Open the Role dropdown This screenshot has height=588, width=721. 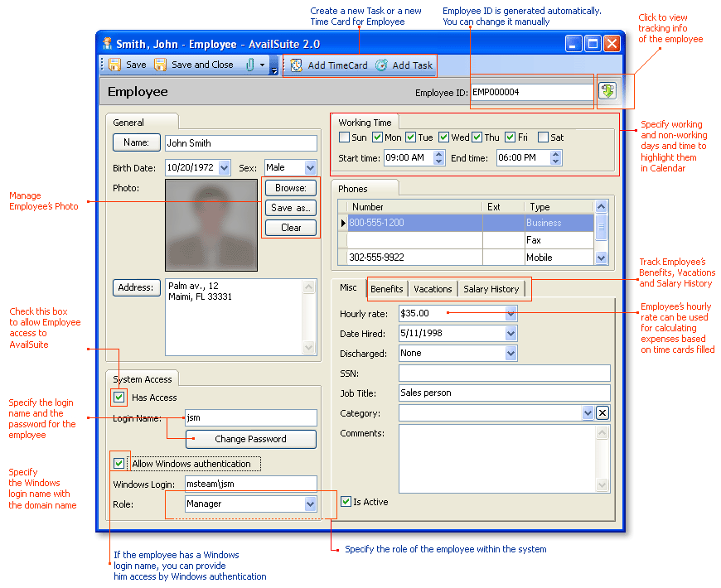[310, 504]
